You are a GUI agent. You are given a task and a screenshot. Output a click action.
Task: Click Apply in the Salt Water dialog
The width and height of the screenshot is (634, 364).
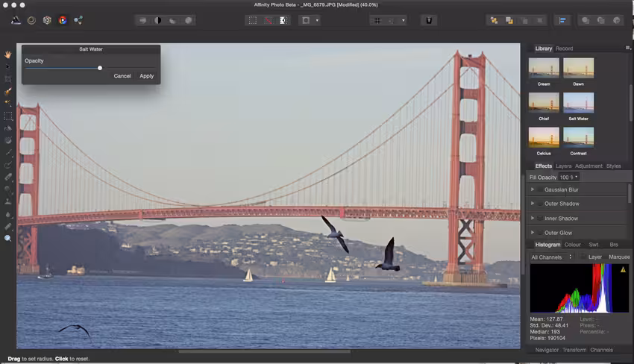click(146, 76)
